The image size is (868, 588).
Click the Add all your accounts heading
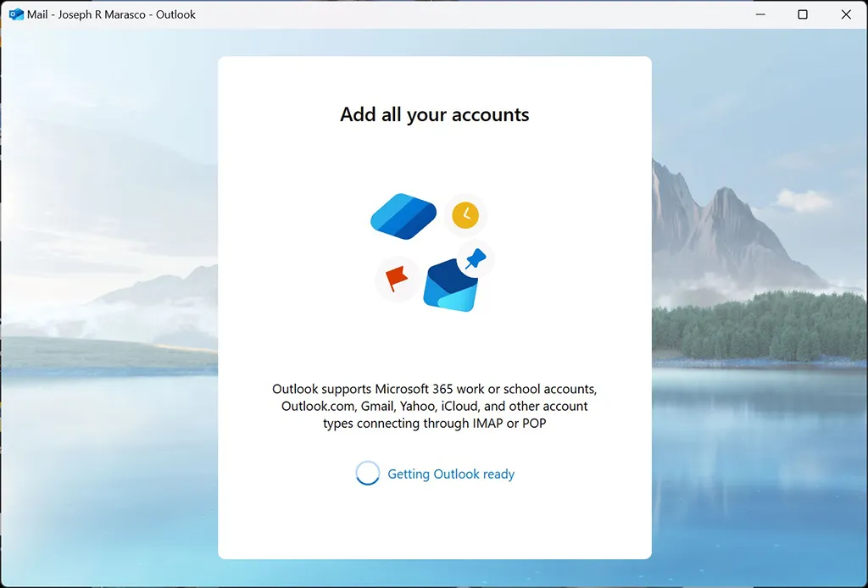[x=435, y=114]
